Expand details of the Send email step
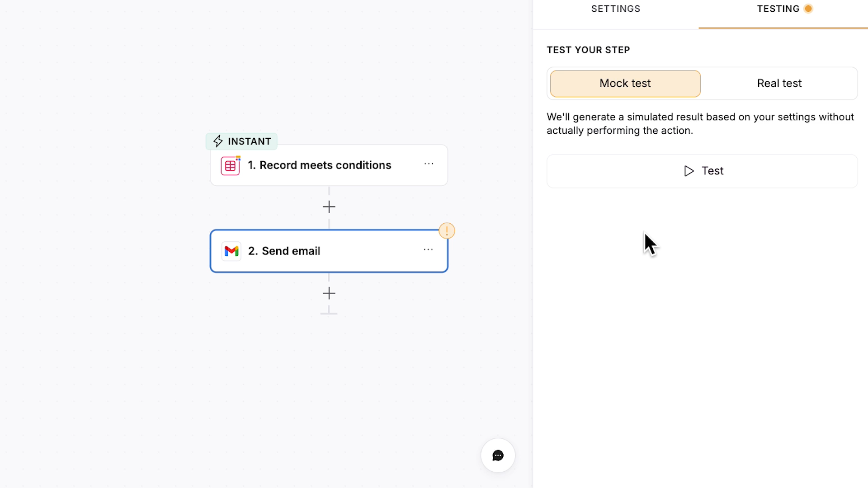This screenshot has width=868, height=488. tap(329, 251)
